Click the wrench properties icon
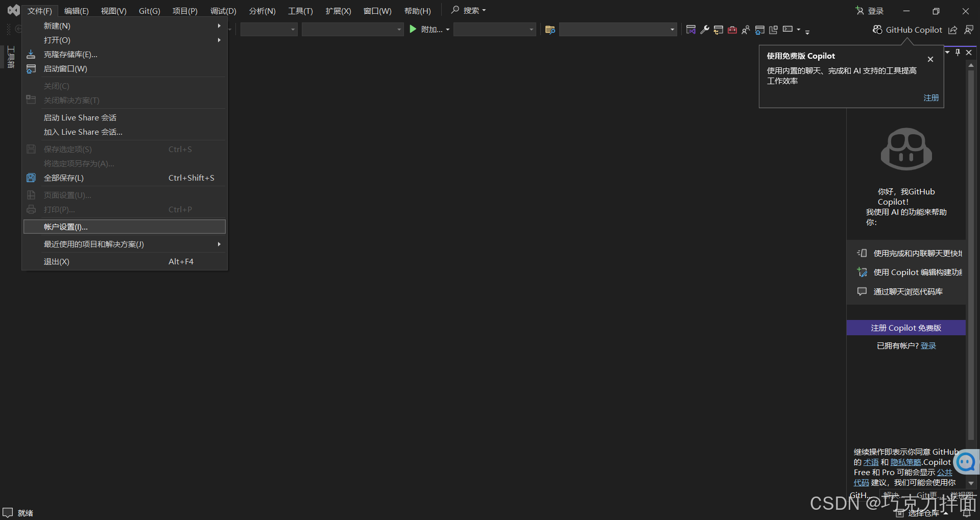The width and height of the screenshot is (980, 520). (x=705, y=30)
